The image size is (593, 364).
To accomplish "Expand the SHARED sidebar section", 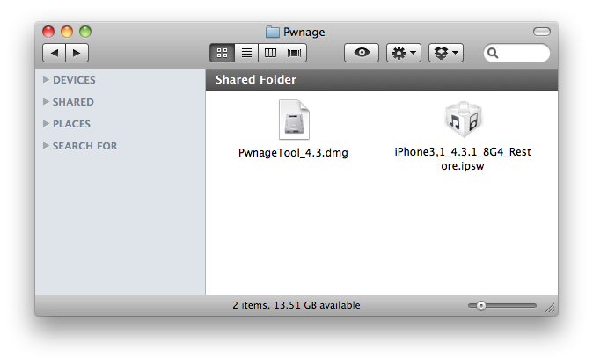I will (47, 102).
